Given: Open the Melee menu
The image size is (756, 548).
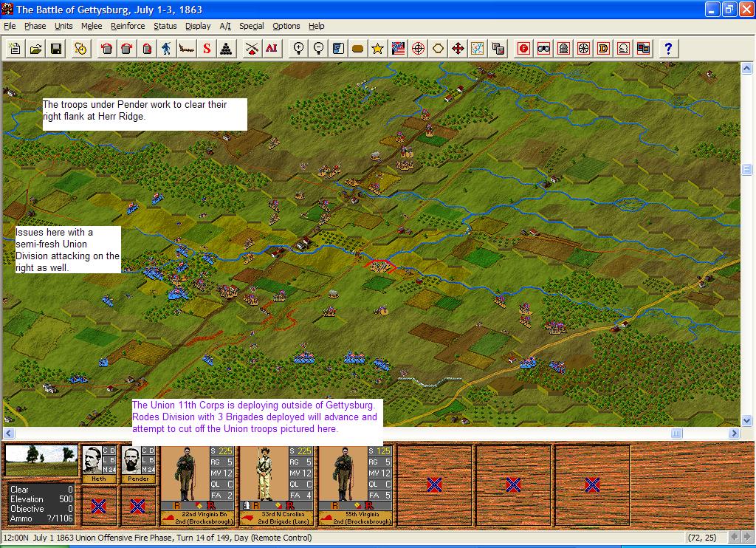Looking at the screenshot, I should 92,26.
